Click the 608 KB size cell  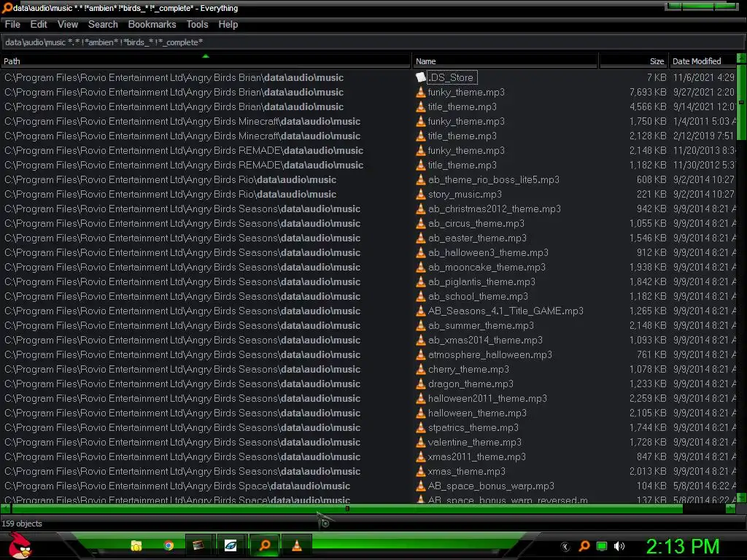[x=651, y=179]
